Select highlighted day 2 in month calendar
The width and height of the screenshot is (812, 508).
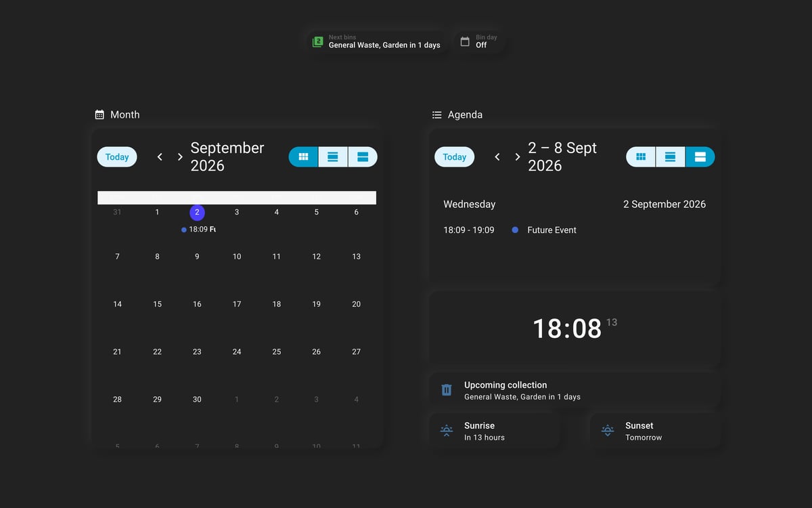[x=197, y=213]
